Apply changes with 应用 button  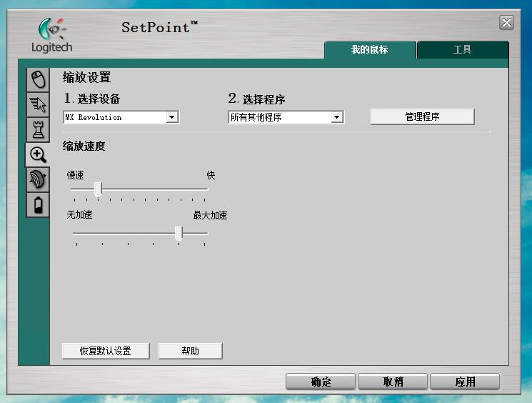pyautogui.click(x=465, y=382)
